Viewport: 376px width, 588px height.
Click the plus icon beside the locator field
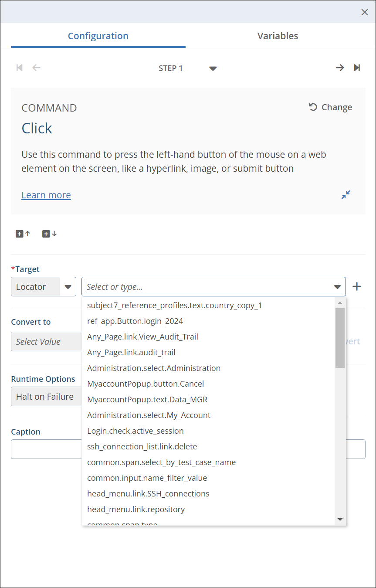pos(357,286)
